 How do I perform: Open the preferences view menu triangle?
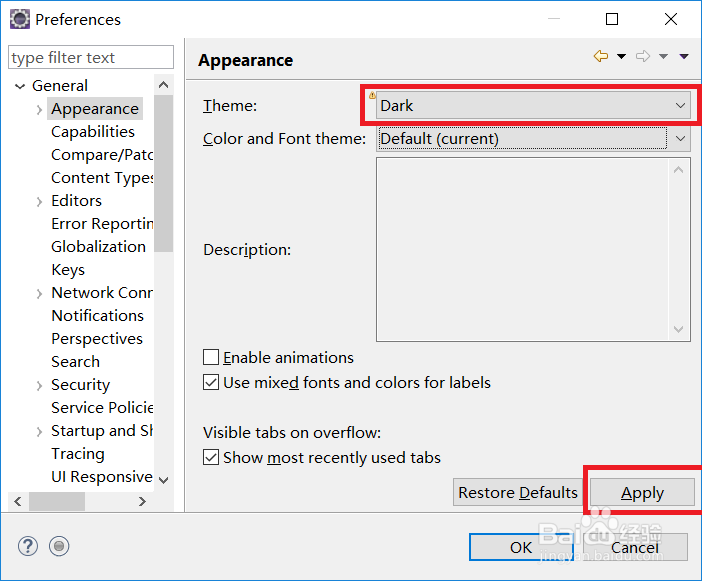[x=684, y=57]
